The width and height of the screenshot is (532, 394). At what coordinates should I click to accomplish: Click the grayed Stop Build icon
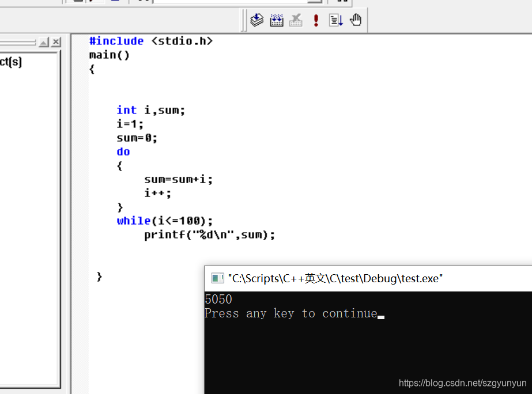296,20
